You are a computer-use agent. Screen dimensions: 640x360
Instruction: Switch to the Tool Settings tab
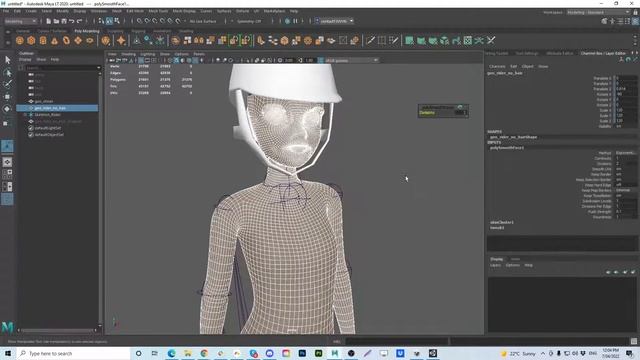click(527, 53)
